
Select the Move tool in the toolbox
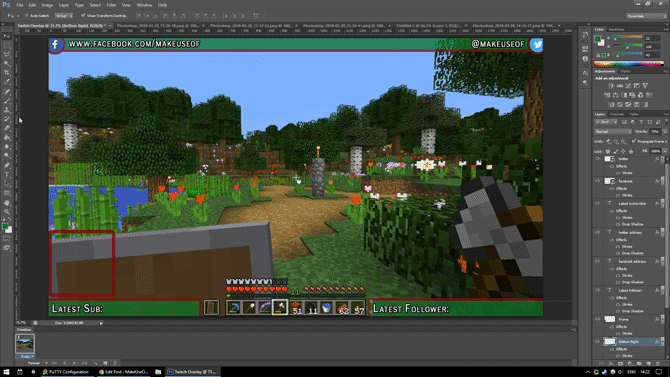(7, 36)
